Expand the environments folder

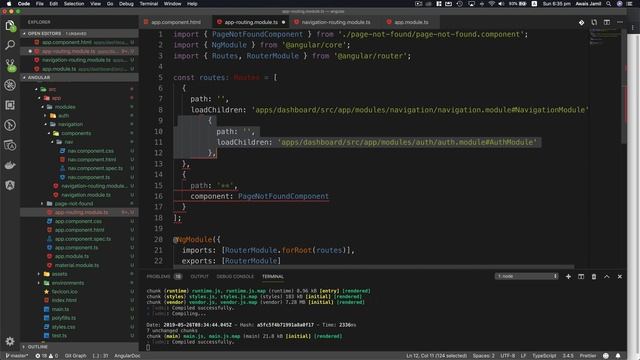pyautogui.click(x=68, y=283)
